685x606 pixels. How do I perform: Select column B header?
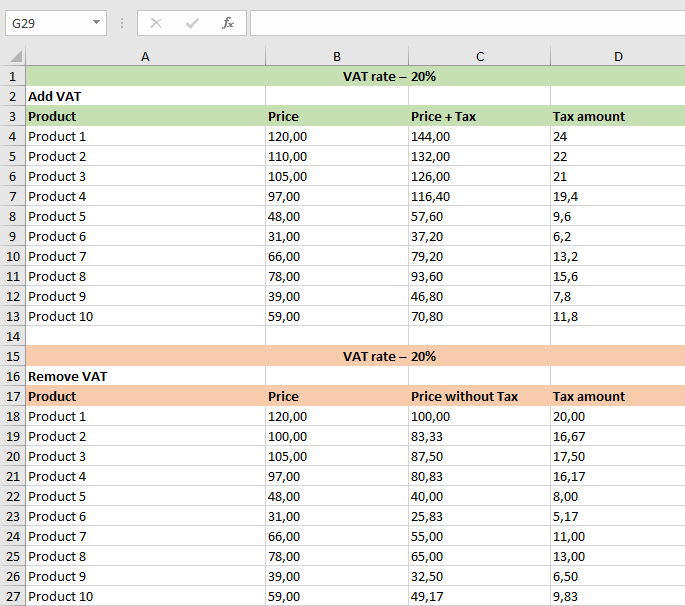337,57
